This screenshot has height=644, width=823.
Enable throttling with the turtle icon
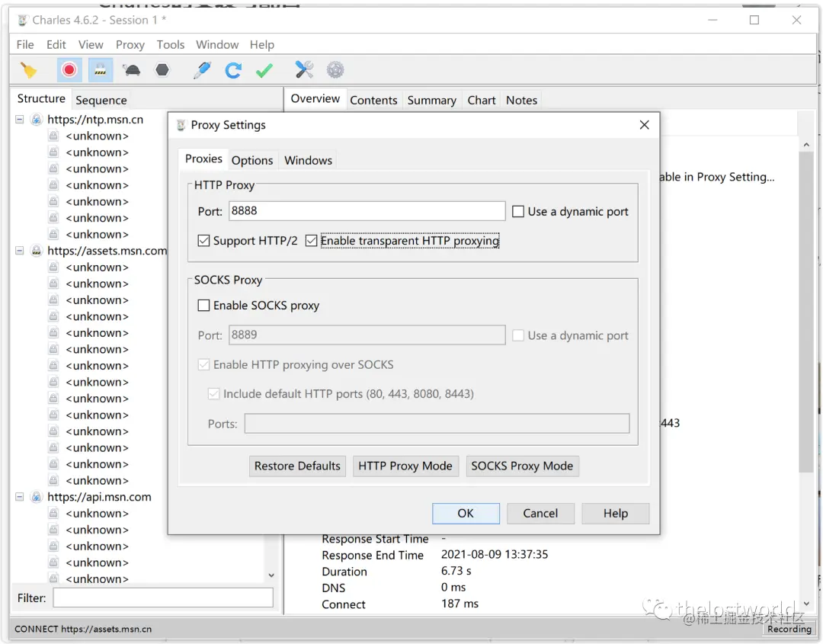(x=132, y=70)
